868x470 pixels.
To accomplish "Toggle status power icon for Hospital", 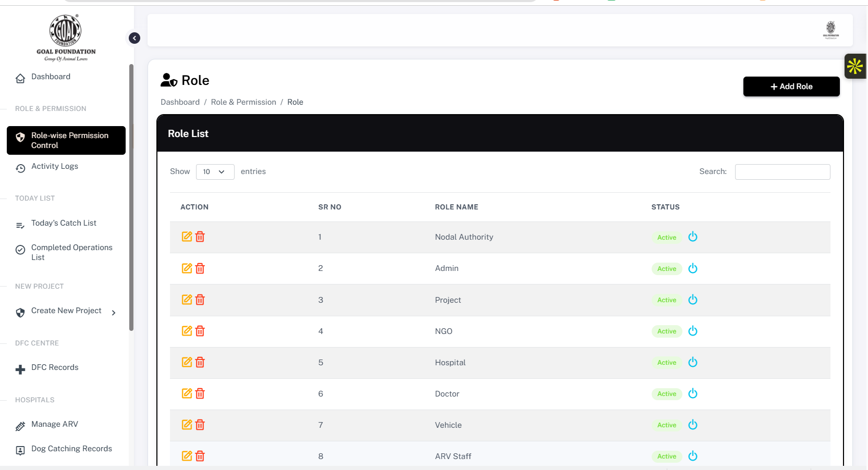I will 693,362.
